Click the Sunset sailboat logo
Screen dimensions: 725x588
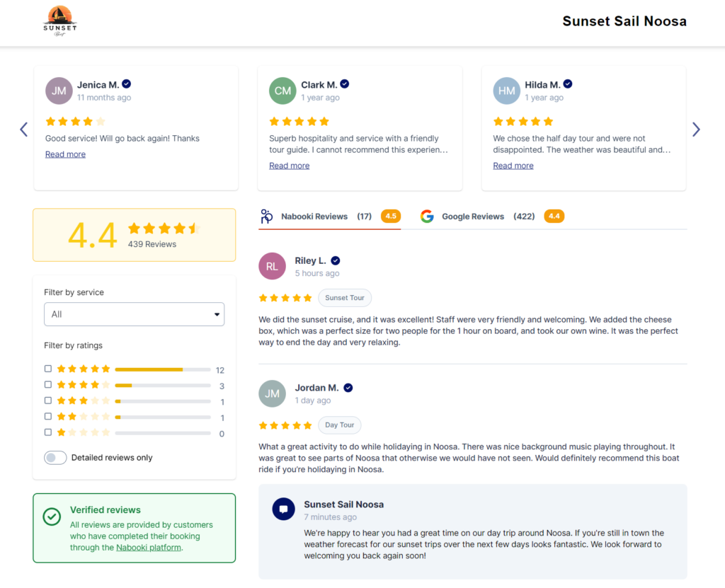click(60, 21)
